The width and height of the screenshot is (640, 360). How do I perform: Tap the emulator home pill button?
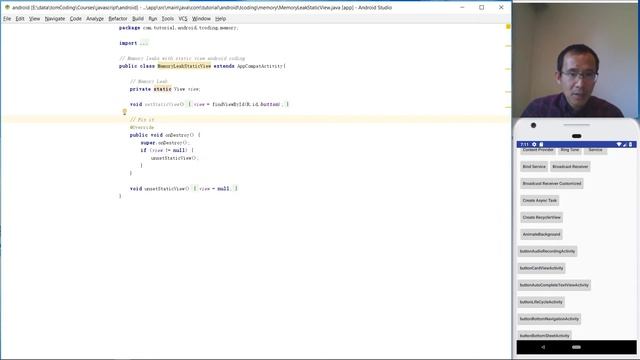click(x=576, y=347)
